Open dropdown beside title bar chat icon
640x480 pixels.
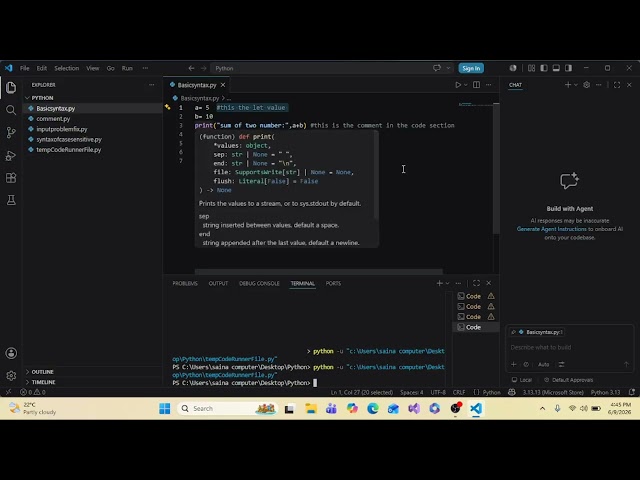click(448, 68)
